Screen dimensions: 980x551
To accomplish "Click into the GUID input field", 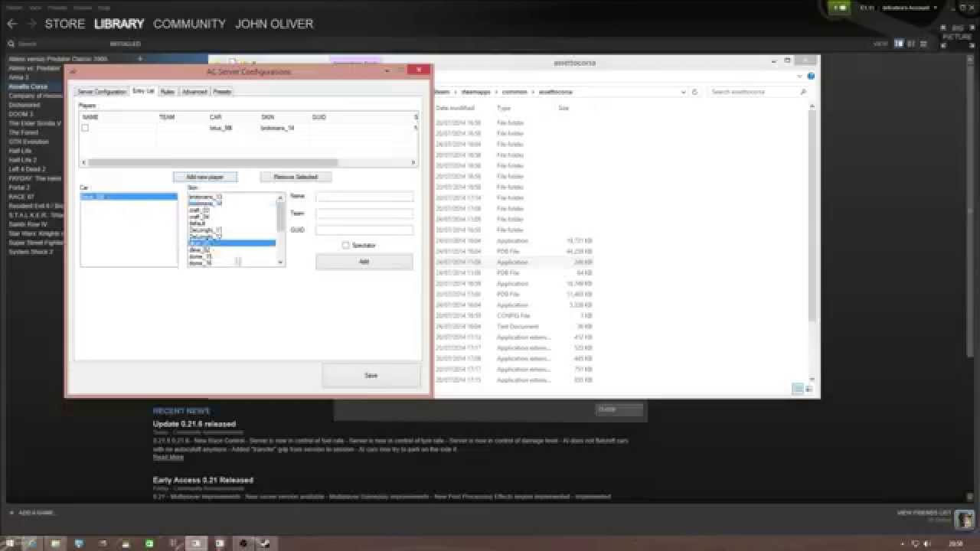I will 364,230.
